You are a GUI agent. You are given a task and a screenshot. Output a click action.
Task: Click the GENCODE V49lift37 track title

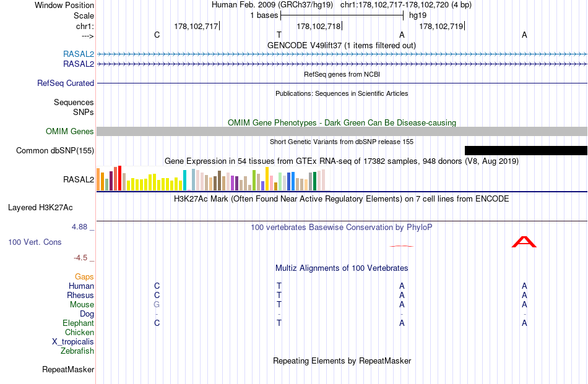342,45
